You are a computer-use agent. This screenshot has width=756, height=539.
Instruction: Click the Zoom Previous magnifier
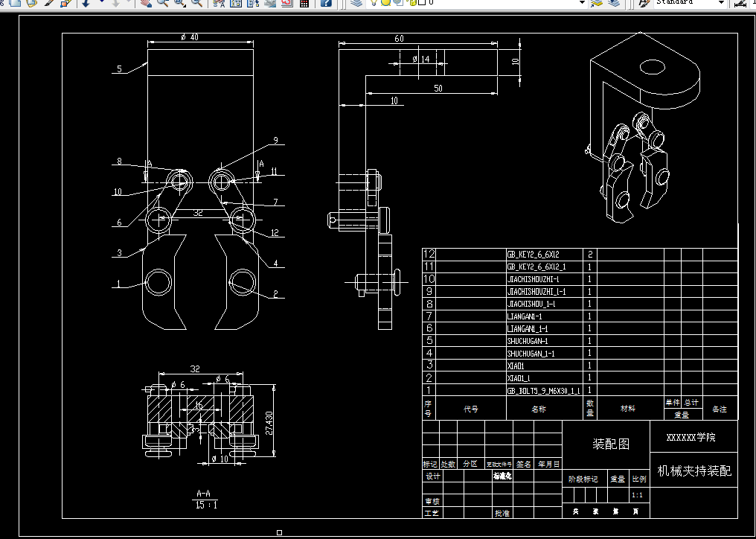click(x=196, y=3)
